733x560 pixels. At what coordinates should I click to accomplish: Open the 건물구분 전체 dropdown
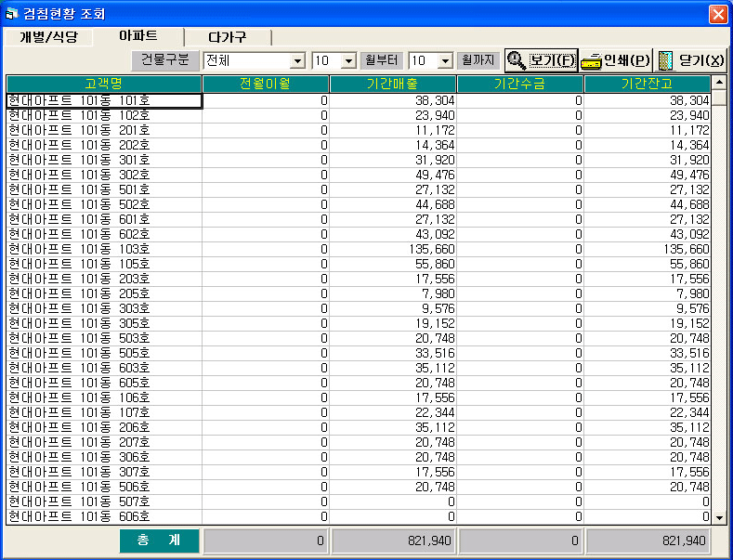[x=297, y=60]
